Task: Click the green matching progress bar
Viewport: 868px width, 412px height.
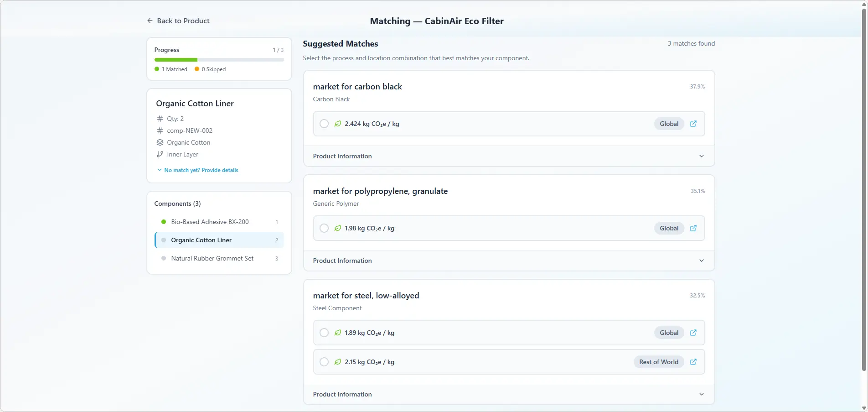Action: (x=176, y=60)
